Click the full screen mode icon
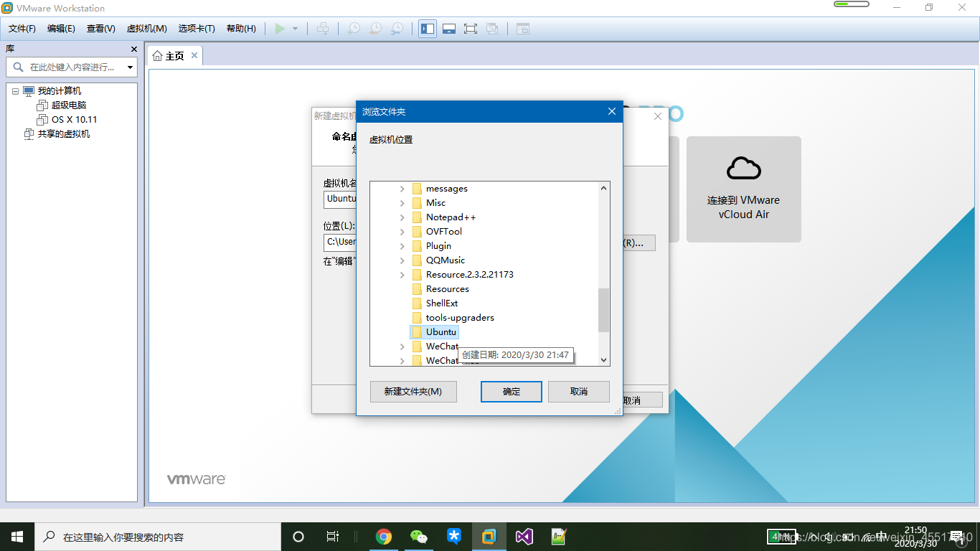The image size is (980, 551). [471, 29]
